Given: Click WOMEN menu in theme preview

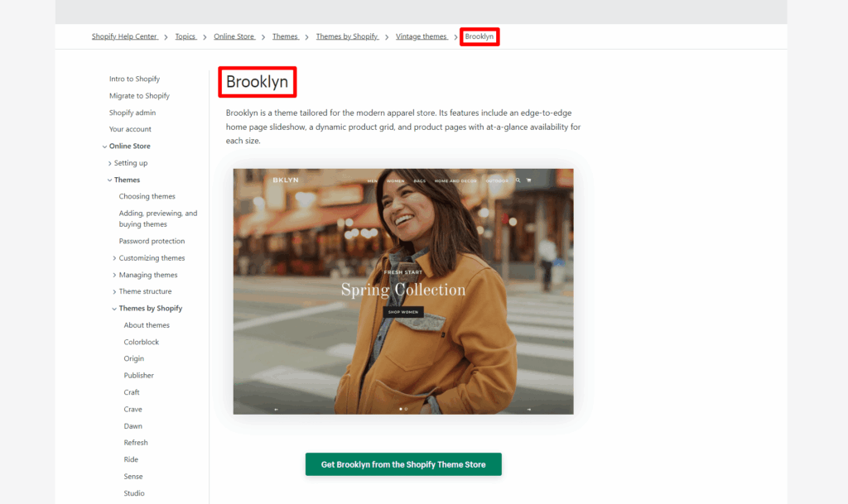Looking at the screenshot, I should tap(395, 181).
